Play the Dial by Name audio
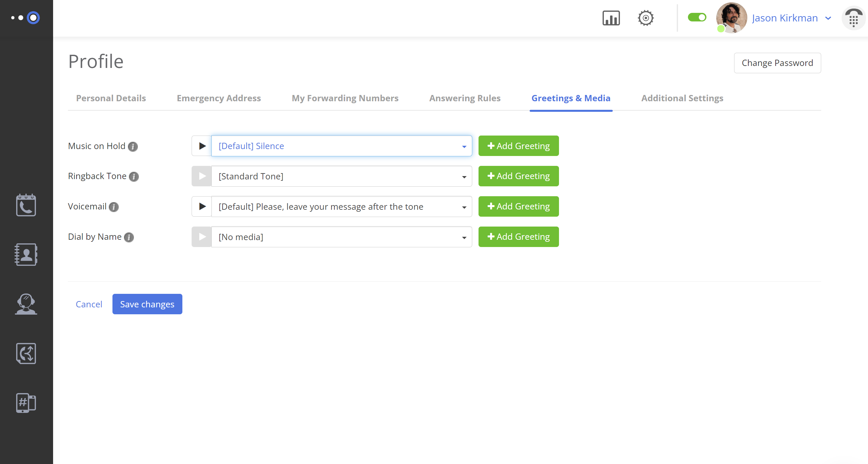 pos(201,237)
